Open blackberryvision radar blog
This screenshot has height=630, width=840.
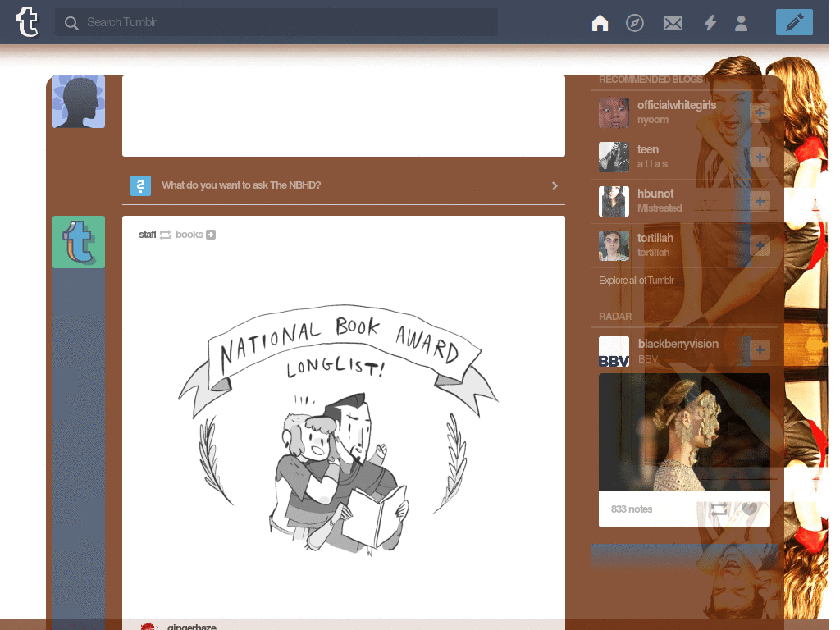click(678, 344)
